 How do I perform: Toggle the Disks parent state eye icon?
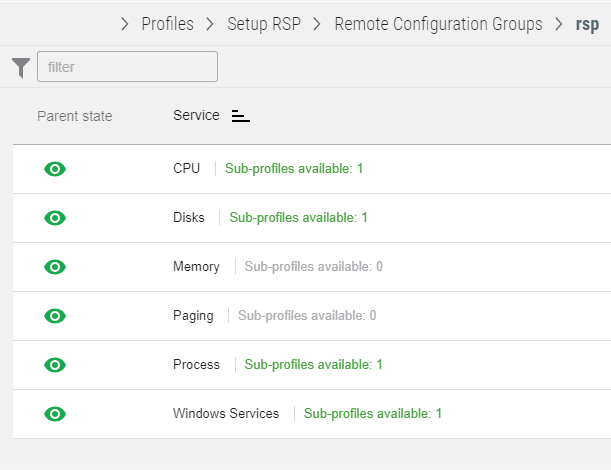point(55,218)
